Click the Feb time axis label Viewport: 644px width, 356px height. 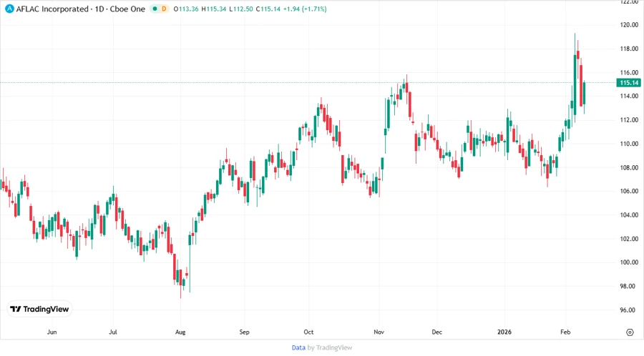[x=565, y=332]
